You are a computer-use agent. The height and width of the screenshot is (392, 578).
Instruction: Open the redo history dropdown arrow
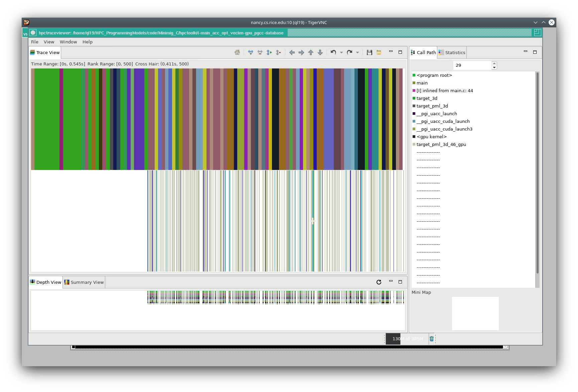tap(357, 52)
